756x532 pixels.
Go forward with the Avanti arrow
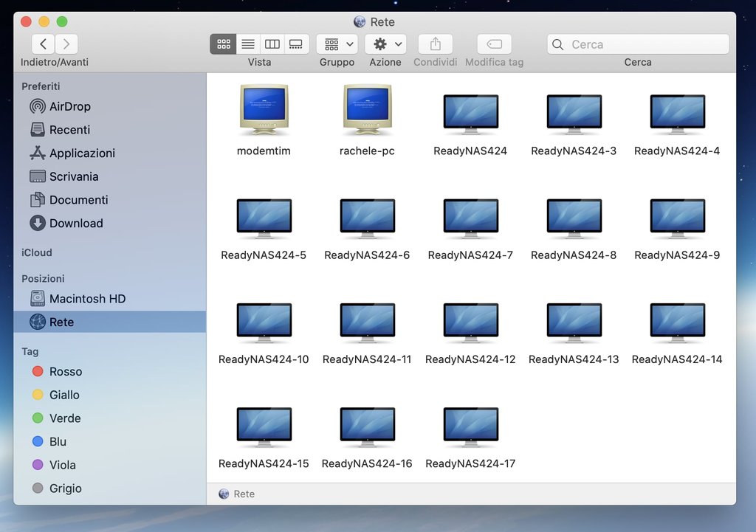[x=66, y=44]
